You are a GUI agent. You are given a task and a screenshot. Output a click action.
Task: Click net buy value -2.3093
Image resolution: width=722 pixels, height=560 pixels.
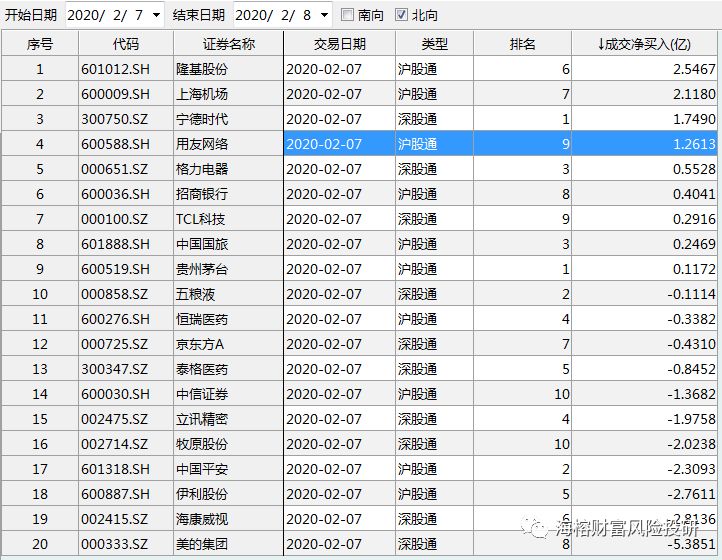coord(644,468)
